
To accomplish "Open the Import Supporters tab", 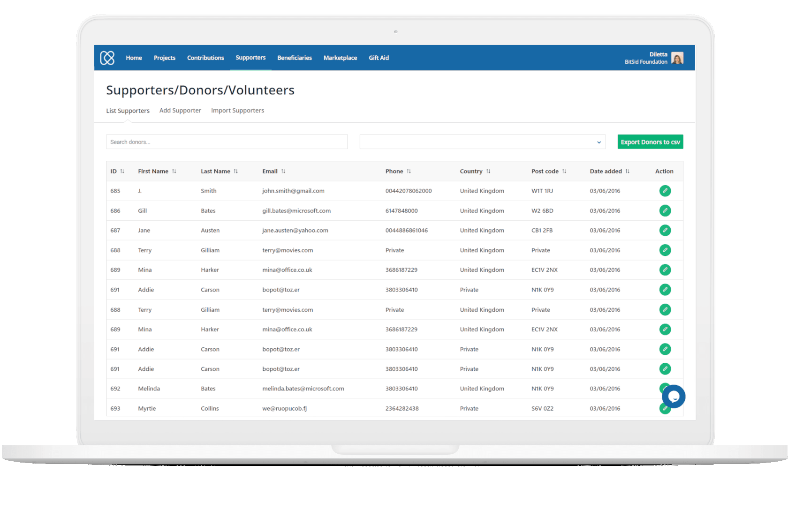I will pos(237,111).
